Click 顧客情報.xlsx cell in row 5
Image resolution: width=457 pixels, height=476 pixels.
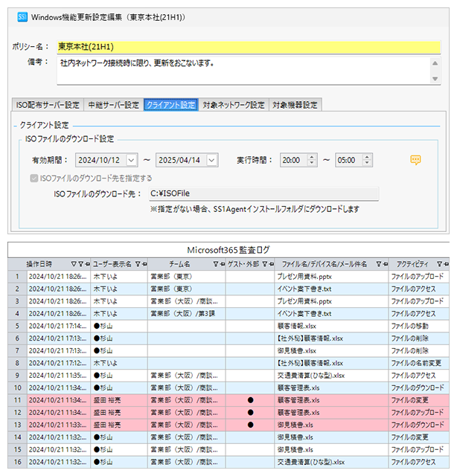(331, 326)
